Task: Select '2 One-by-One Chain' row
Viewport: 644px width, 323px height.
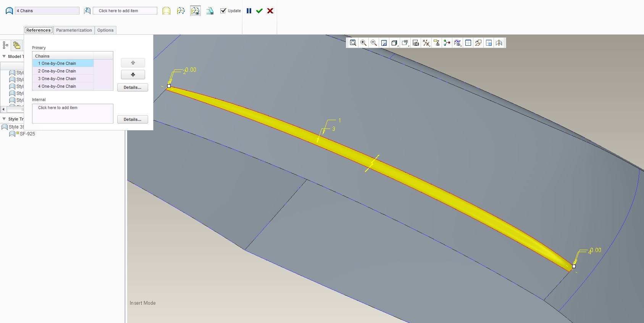Action: pyautogui.click(x=63, y=71)
